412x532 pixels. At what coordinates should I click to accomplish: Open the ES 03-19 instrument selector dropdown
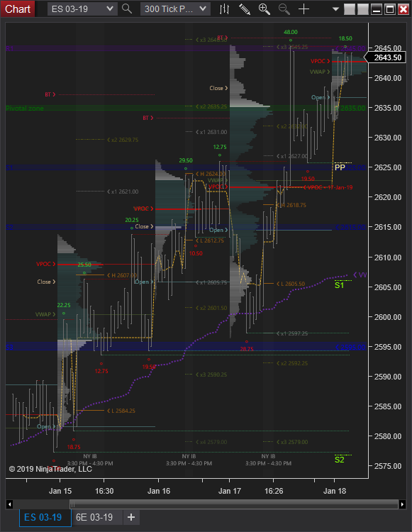[x=82, y=9]
